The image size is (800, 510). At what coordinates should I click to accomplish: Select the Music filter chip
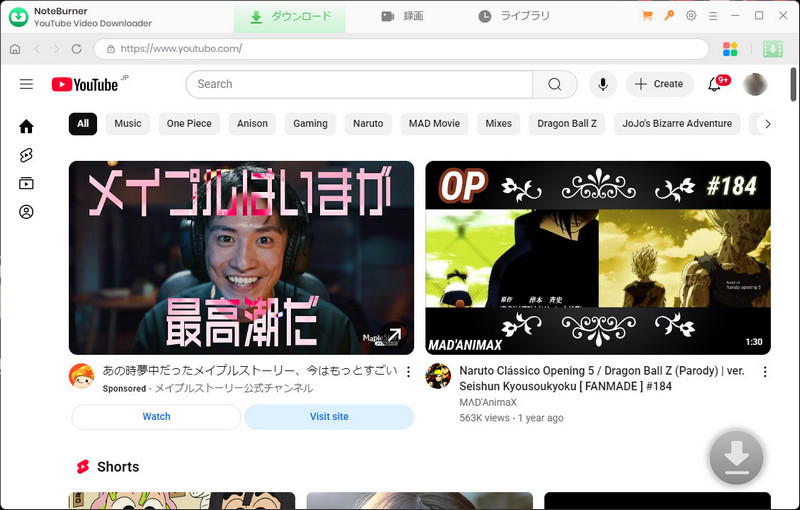point(128,124)
